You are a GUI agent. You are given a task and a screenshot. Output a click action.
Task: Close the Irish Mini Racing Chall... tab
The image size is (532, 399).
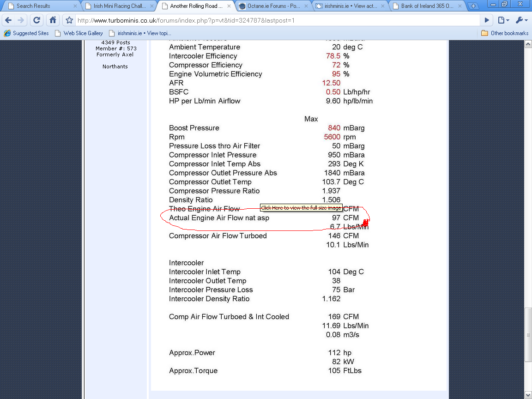pos(152,6)
